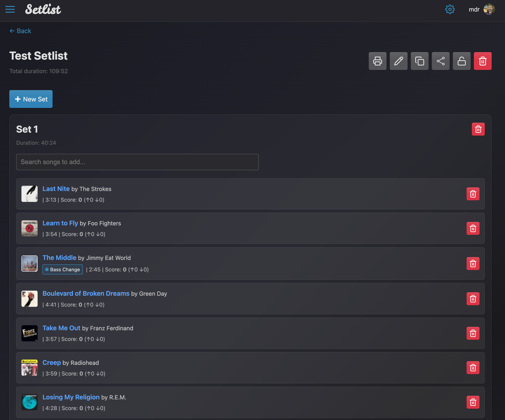Toggle the setlist lock icon
This screenshot has width=505, height=420.
[462, 61]
